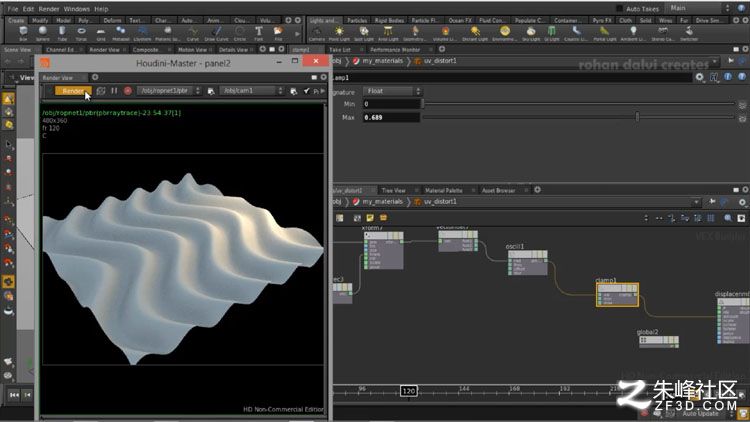This screenshot has height=422, width=750.
Task: Switch to the Performance Monitor tab
Action: 395,49
